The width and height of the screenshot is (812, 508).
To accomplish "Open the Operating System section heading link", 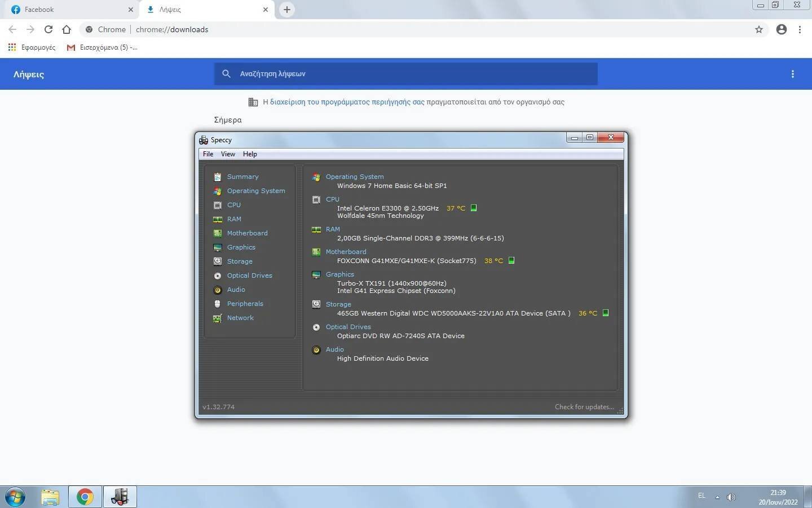I will (355, 177).
